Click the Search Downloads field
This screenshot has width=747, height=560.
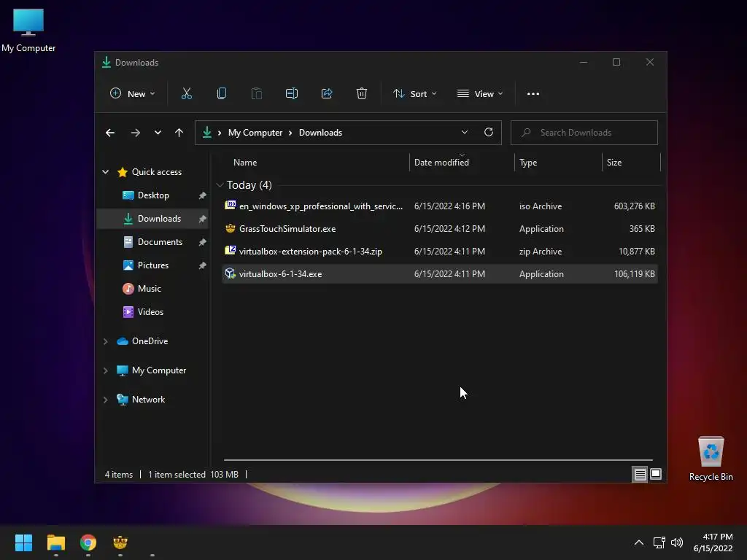584,133
